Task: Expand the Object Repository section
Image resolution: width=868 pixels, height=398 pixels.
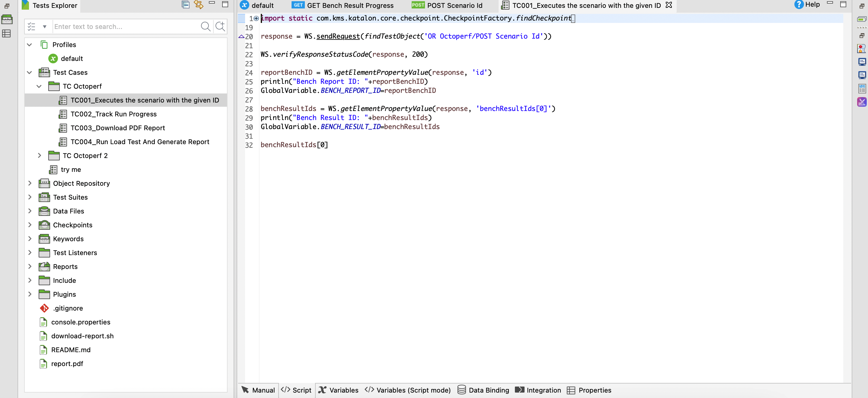Action: 30,183
